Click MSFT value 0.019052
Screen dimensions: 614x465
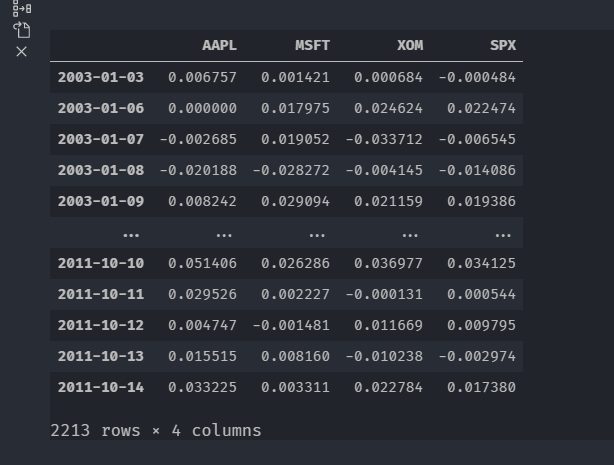[x=295, y=139]
